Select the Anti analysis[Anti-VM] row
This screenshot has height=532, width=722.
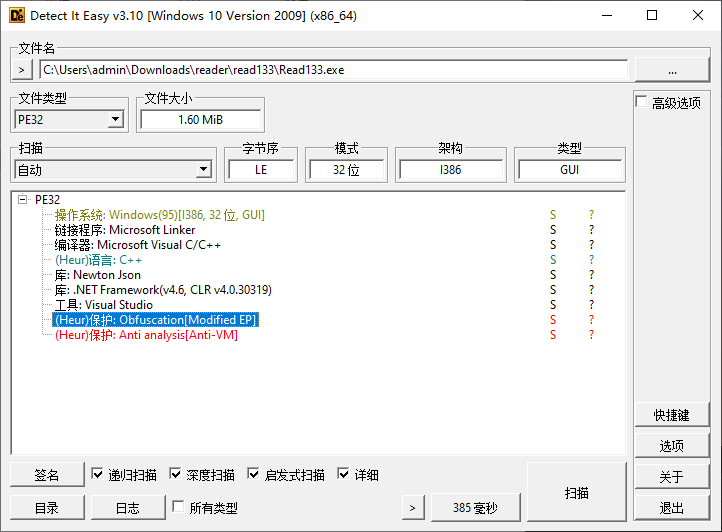coord(146,335)
